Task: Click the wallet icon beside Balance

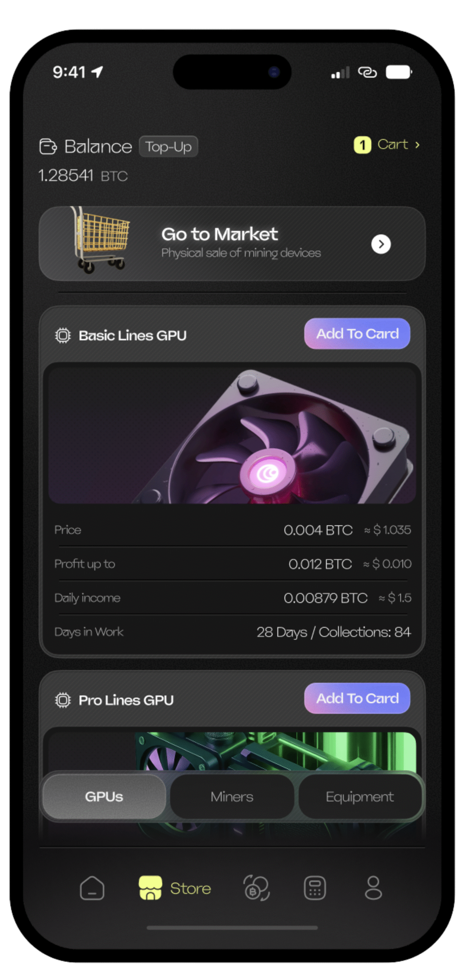Action: click(x=48, y=147)
